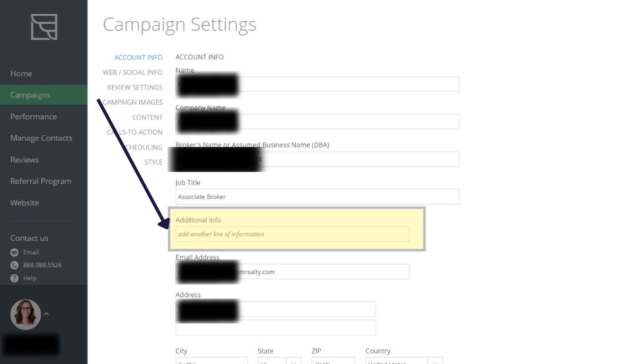Open Referral Program page
637x364 pixels.
(41, 181)
